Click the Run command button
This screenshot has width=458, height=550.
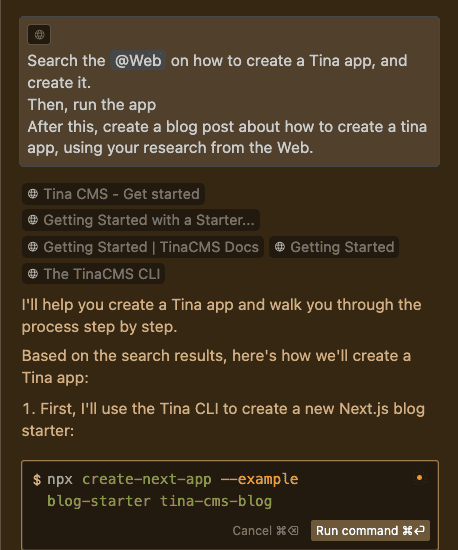(370, 531)
